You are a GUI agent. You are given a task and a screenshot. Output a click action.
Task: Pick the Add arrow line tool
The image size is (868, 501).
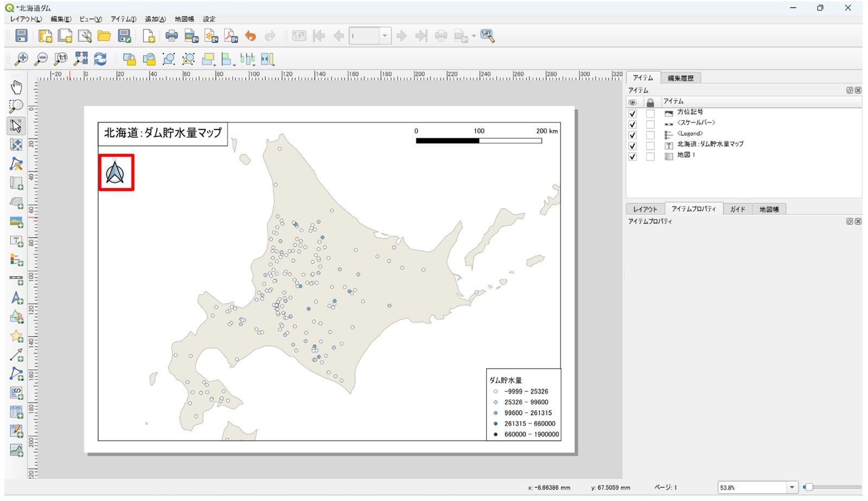(x=16, y=355)
